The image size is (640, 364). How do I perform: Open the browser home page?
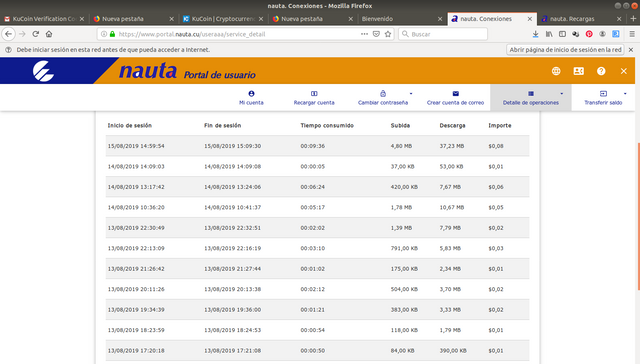coord(49,34)
